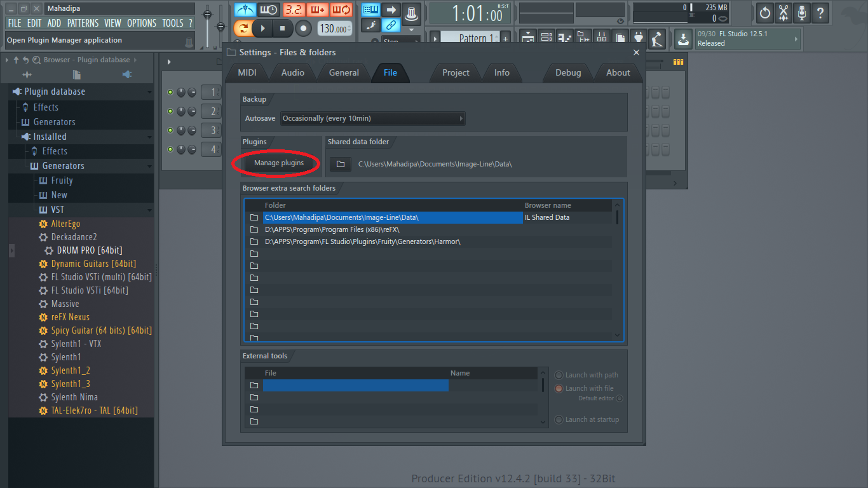Click the Manage plugins button
This screenshot has width=868, height=488.
click(x=279, y=163)
